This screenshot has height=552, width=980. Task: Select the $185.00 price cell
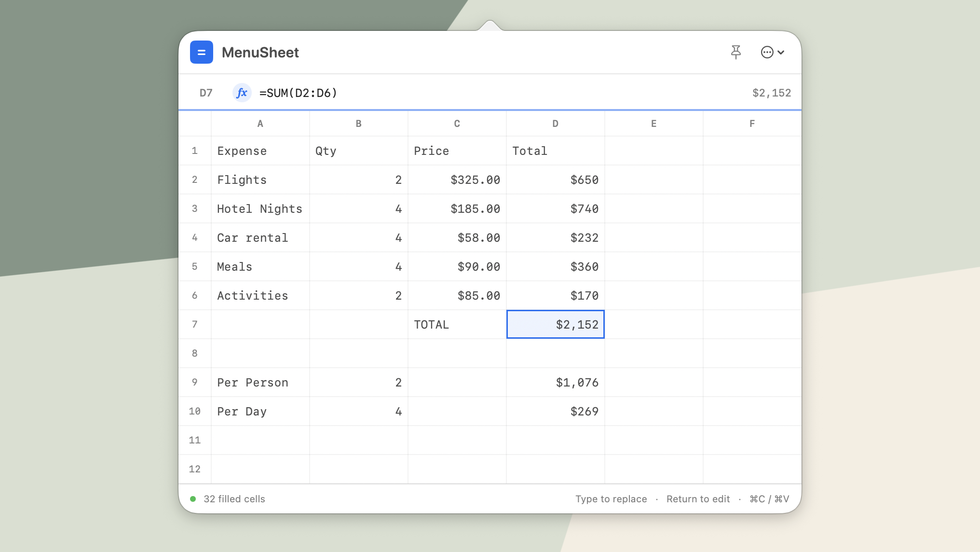(x=457, y=208)
